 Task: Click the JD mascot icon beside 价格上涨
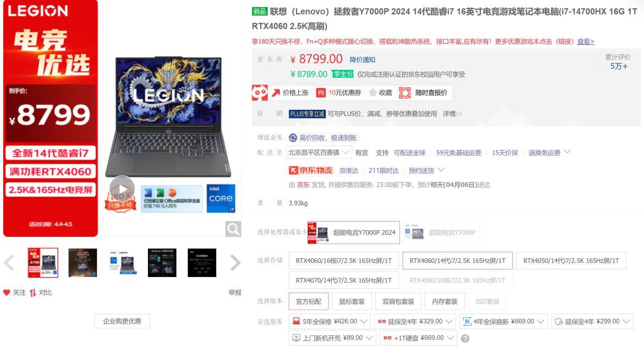(x=260, y=93)
